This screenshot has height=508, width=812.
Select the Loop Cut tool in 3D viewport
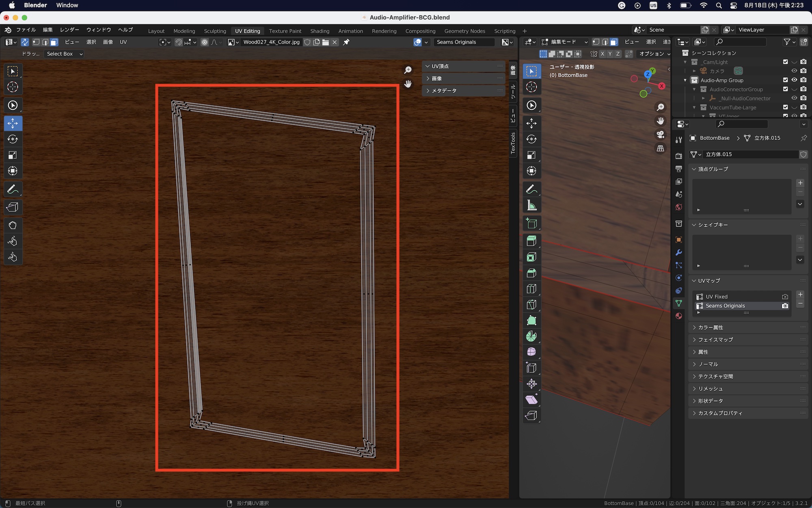click(x=531, y=289)
